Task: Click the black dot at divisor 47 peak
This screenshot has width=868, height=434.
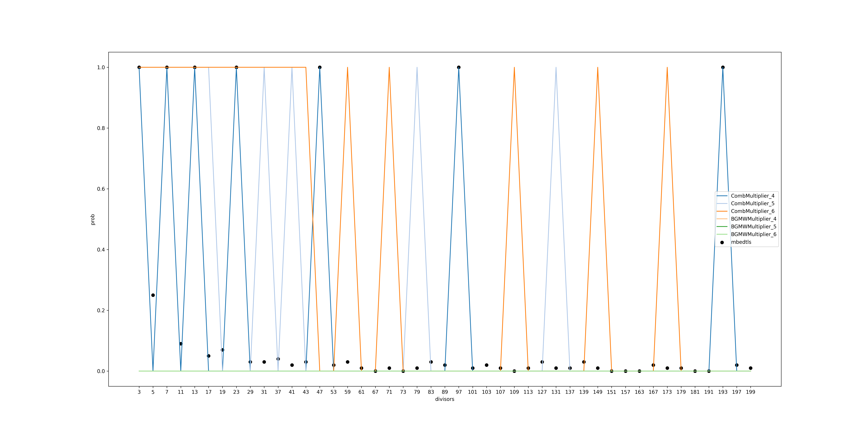Action: tap(320, 67)
